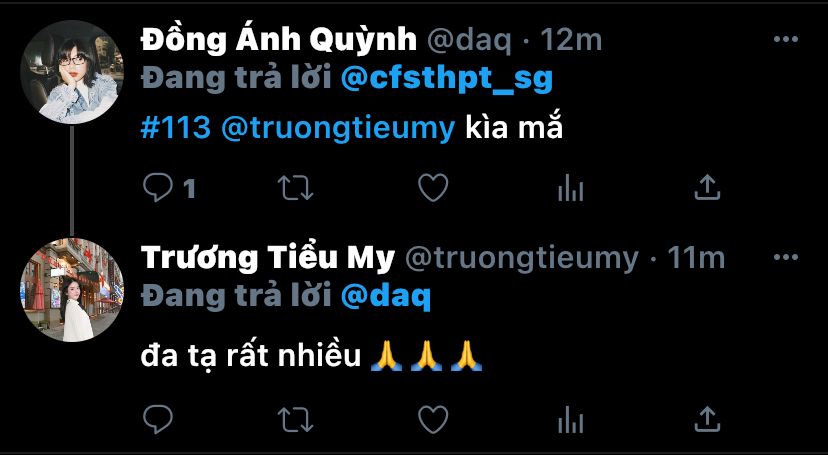Image resolution: width=828 pixels, height=455 pixels.
Task: View analytics for Trương Tiểu My's tweet
Action: click(x=571, y=420)
